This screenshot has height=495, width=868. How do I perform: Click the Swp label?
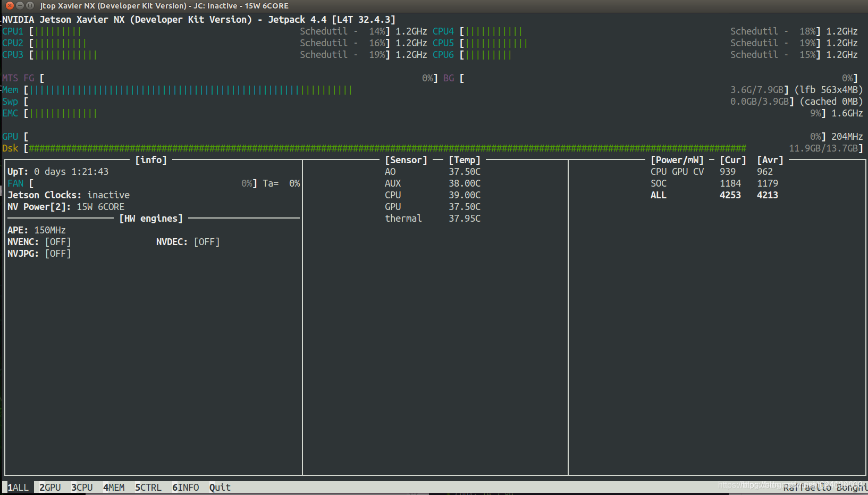(10, 102)
